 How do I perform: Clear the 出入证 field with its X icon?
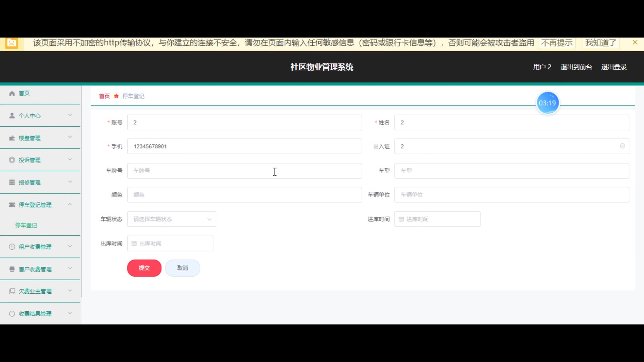coord(622,146)
